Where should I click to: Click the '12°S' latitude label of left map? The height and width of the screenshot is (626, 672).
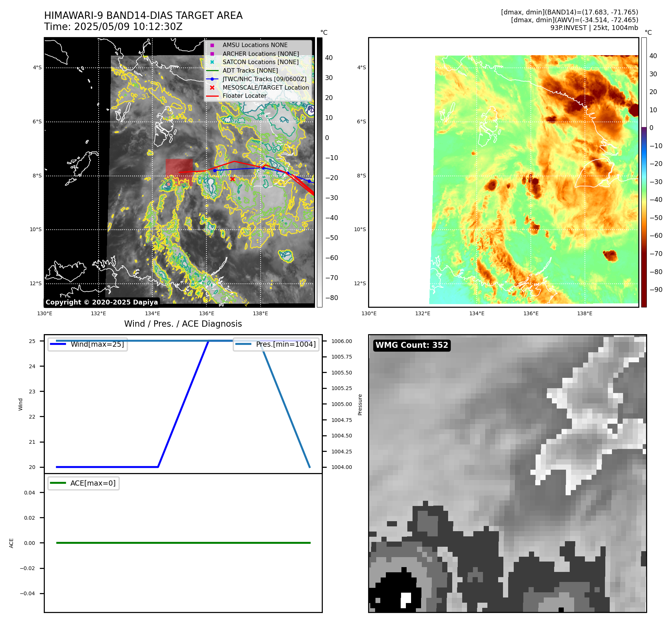(36, 283)
